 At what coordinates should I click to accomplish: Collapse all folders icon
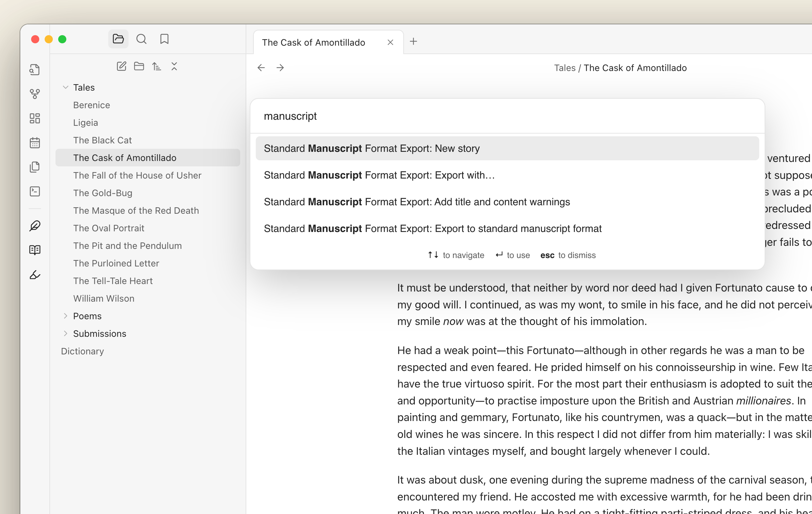pos(174,66)
